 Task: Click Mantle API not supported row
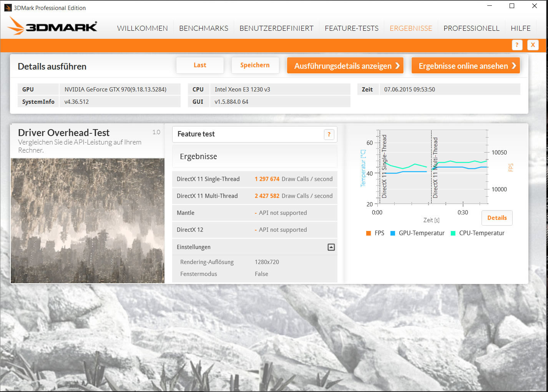[255, 213]
